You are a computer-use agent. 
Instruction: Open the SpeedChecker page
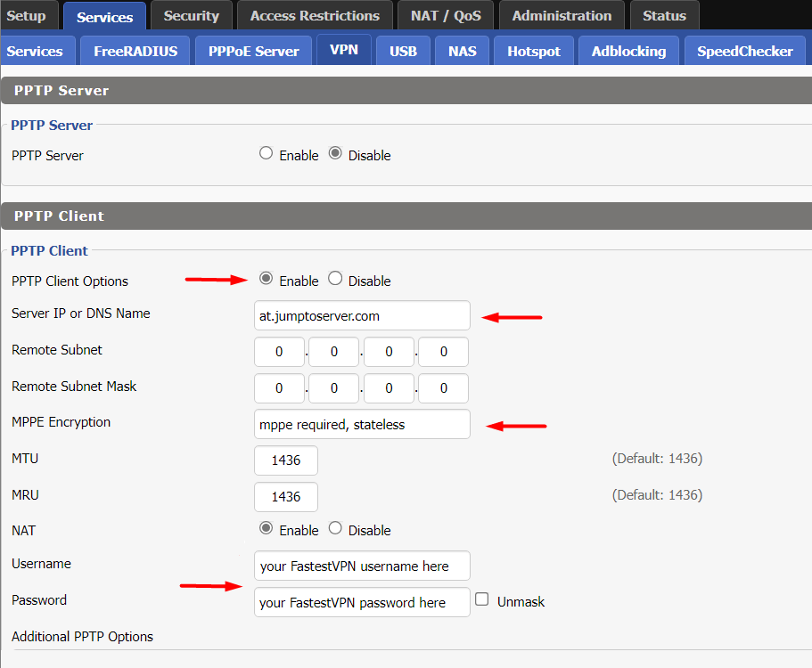click(744, 51)
